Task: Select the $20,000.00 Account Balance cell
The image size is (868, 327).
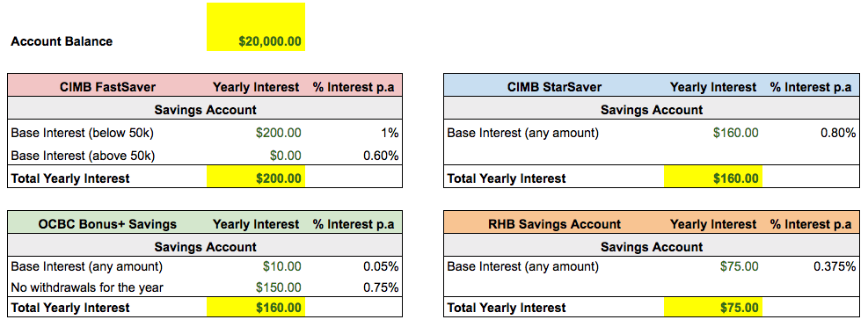Action: pyautogui.click(x=256, y=26)
